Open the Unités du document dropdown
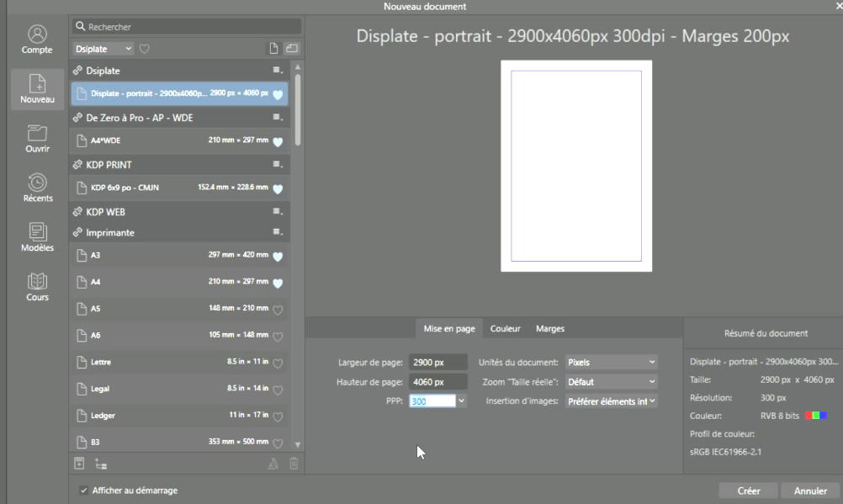This screenshot has height=504, width=843. (x=611, y=363)
